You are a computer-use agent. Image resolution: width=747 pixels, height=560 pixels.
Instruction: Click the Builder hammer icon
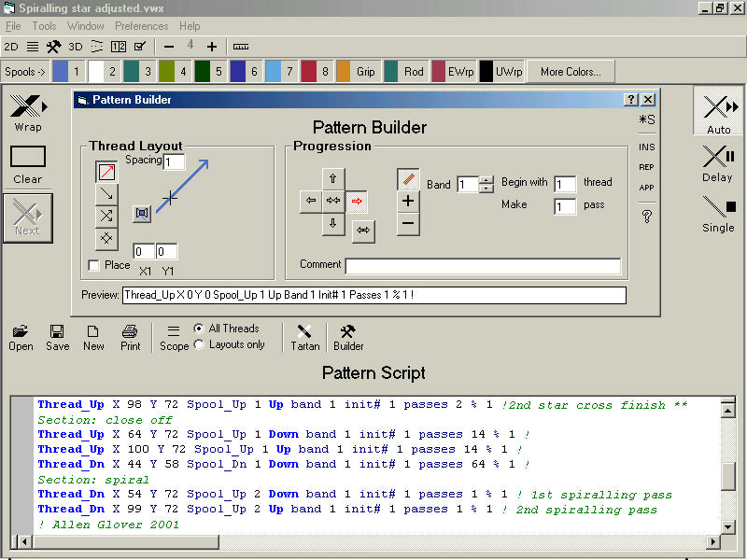[348, 331]
